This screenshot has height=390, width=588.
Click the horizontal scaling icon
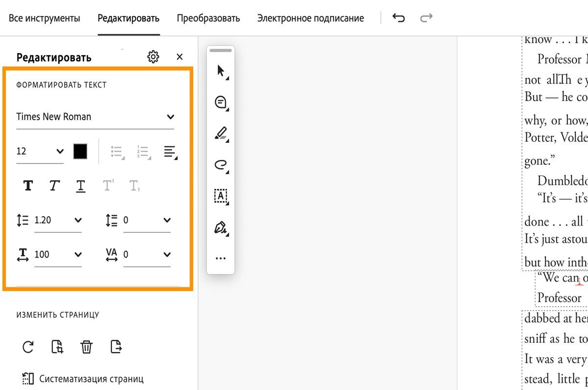coord(23,255)
